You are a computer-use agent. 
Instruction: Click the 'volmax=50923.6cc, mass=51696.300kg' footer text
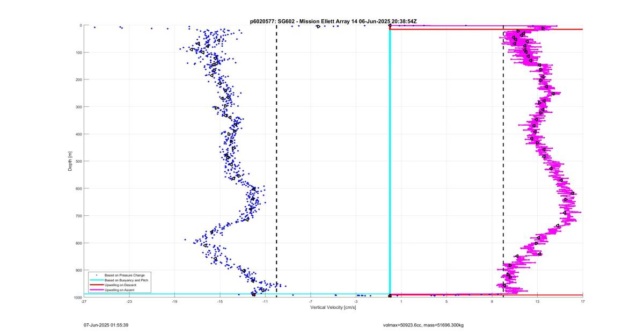pyautogui.click(x=423, y=325)
